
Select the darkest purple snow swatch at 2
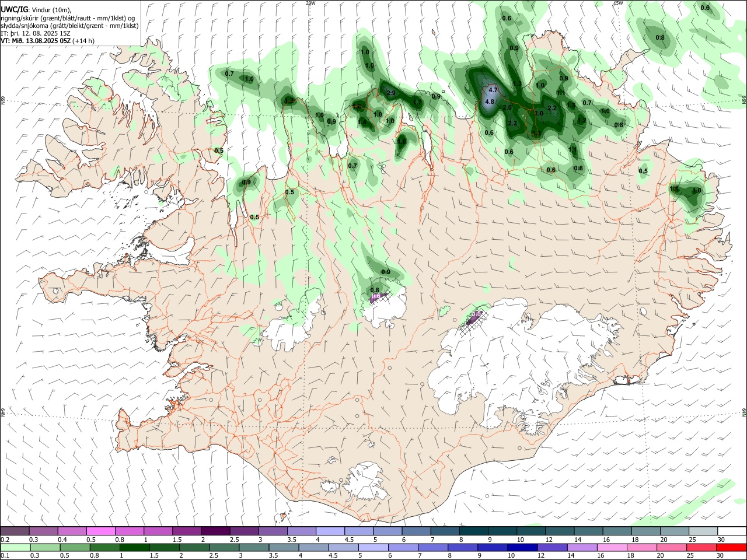click(215, 531)
